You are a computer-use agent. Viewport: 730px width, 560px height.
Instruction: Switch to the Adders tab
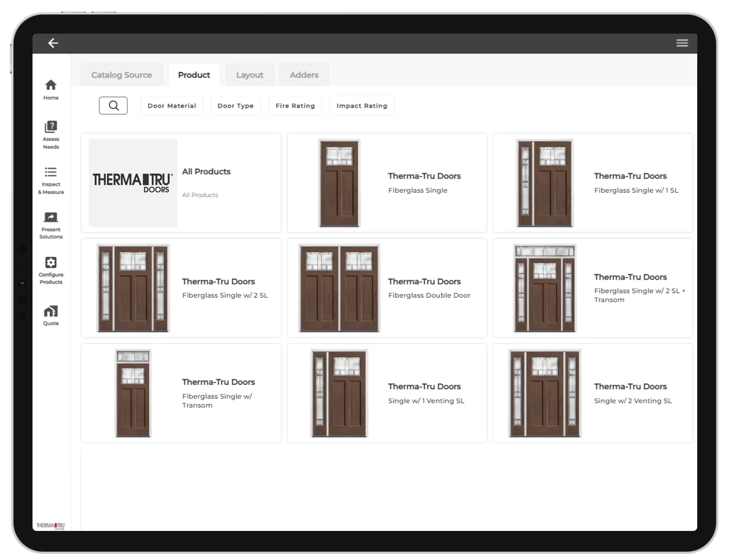coord(303,75)
